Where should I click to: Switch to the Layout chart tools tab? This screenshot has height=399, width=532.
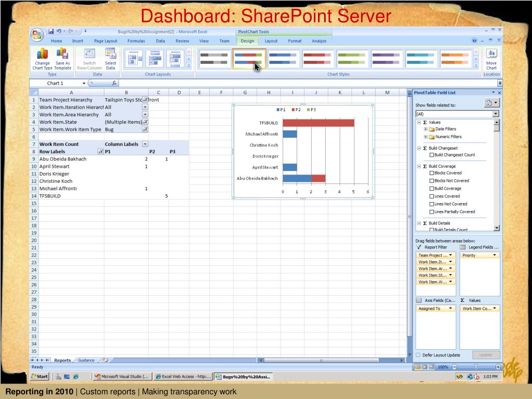[x=271, y=41]
